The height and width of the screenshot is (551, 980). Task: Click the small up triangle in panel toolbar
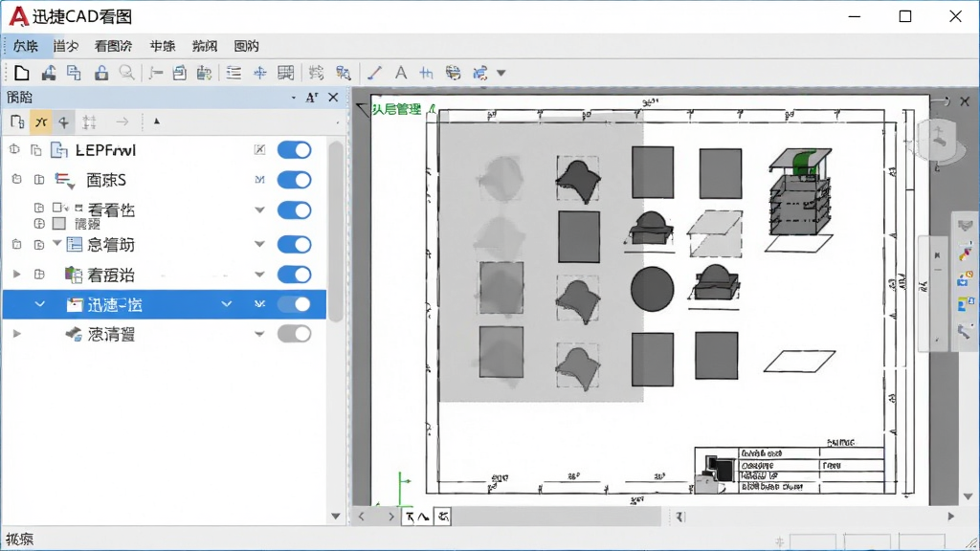click(157, 121)
